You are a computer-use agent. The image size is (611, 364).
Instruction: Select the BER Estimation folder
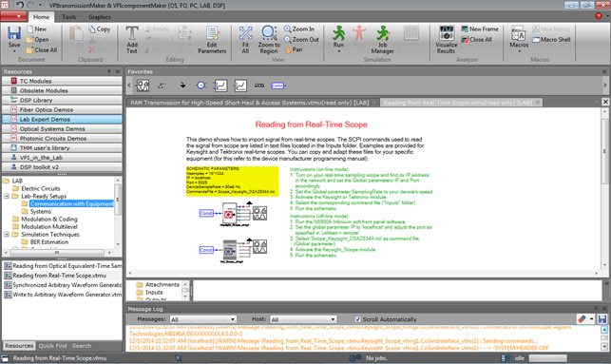49,242
